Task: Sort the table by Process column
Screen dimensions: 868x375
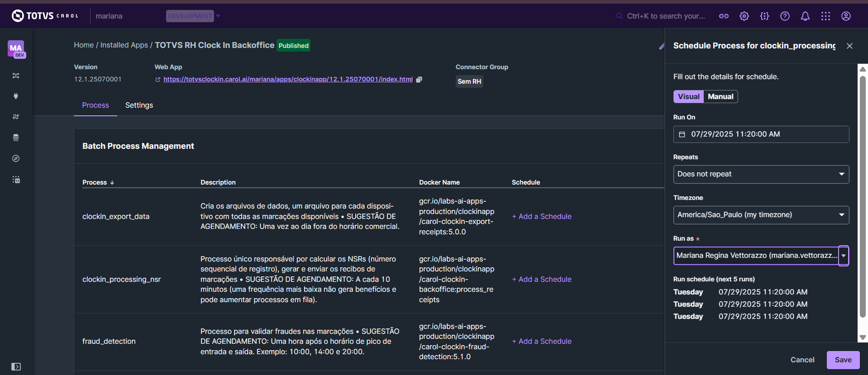Action: [98, 182]
